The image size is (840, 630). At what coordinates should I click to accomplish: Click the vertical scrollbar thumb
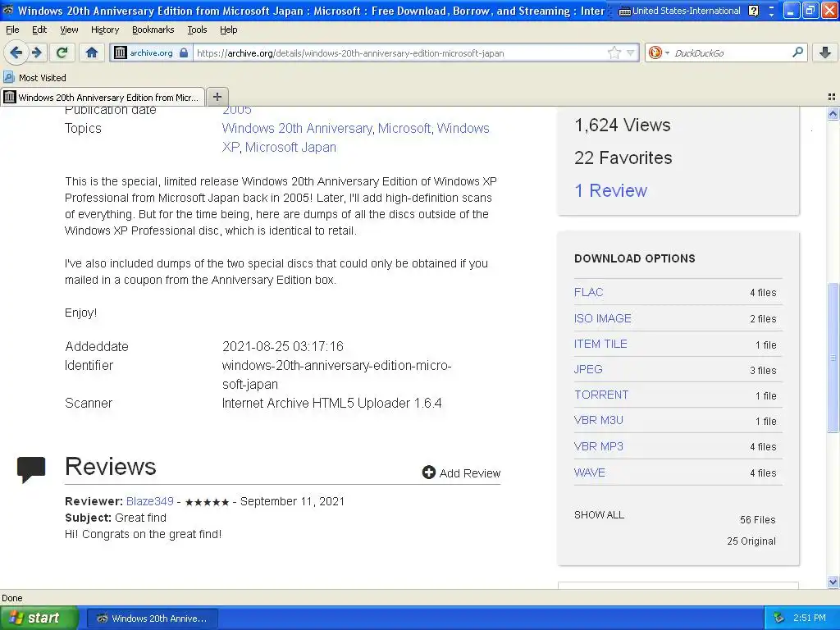(833, 358)
